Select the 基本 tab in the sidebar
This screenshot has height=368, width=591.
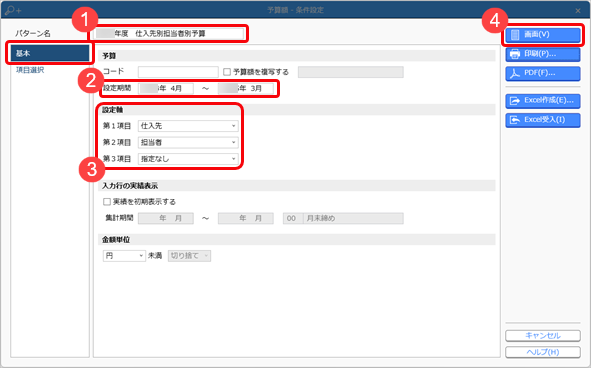(x=50, y=53)
